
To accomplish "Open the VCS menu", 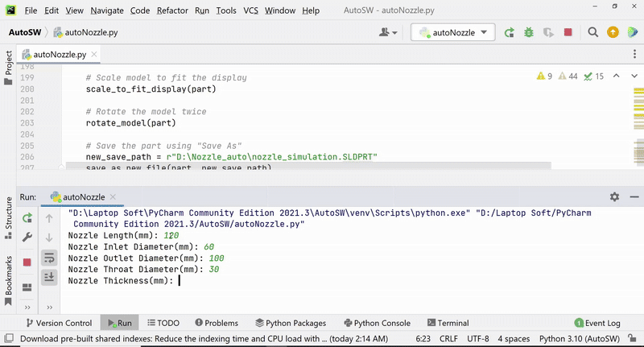I will pos(250,10).
